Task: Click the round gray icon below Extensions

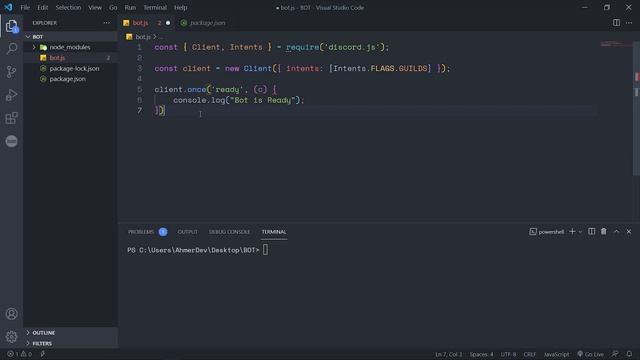Action: (x=11, y=141)
